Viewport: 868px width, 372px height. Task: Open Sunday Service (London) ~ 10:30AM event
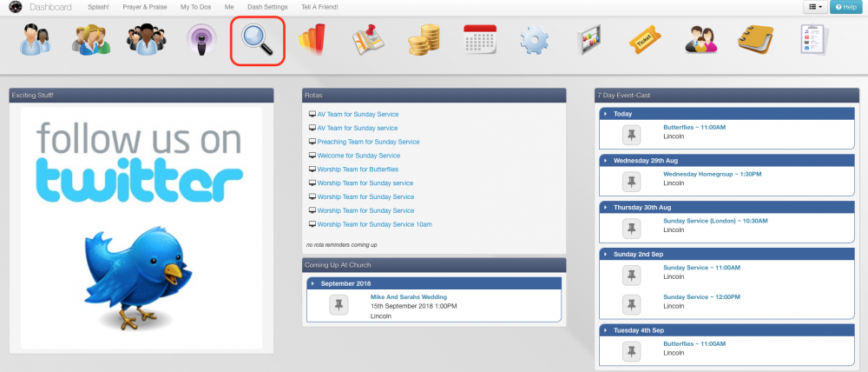[715, 221]
